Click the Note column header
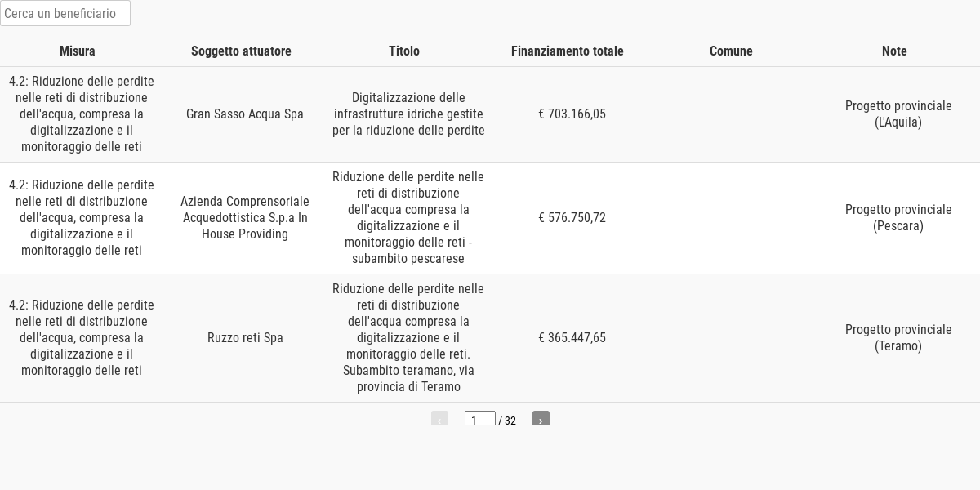The height and width of the screenshot is (490, 980). tap(894, 51)
